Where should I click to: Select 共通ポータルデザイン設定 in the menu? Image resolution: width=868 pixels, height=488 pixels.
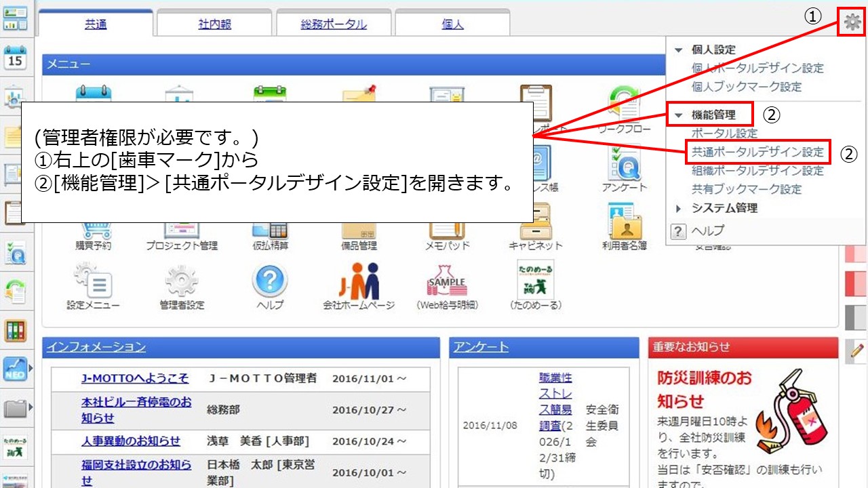[757, 152]
